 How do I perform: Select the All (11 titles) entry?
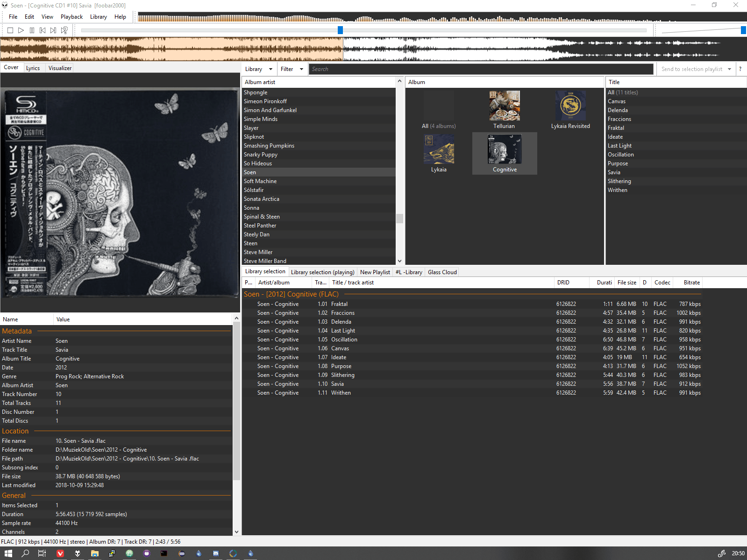coord(676,92)
